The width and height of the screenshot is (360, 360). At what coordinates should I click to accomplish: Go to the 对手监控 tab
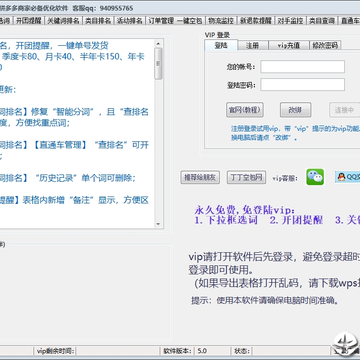click(290, 21)
